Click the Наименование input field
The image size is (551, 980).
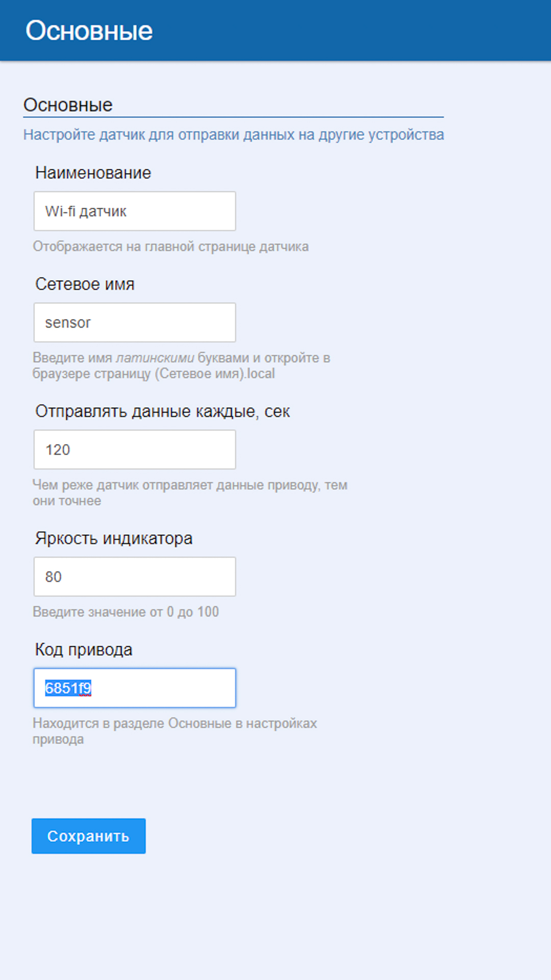point(135,211)
